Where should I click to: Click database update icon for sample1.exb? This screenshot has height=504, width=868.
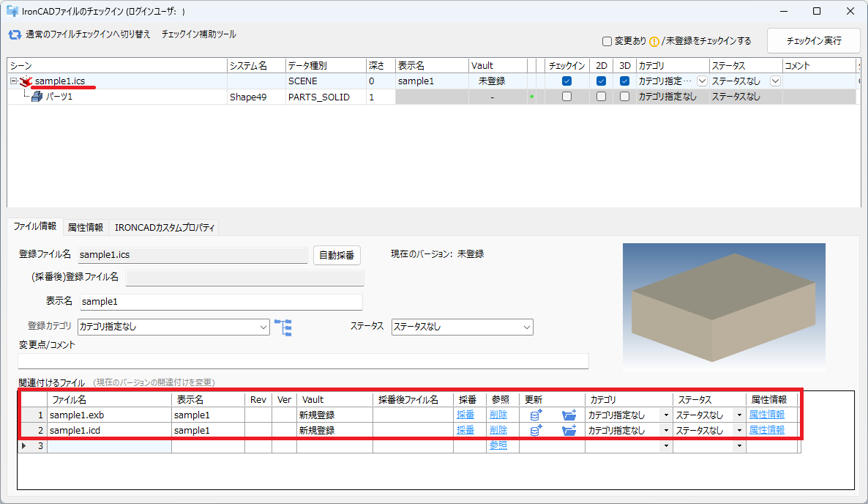coord(536,415)
